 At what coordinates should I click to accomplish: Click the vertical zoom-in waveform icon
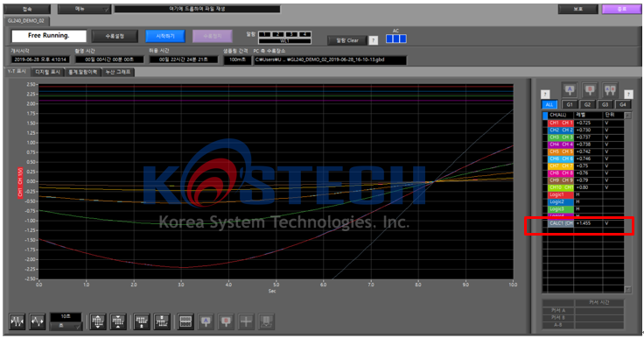[x=98, y=321]
